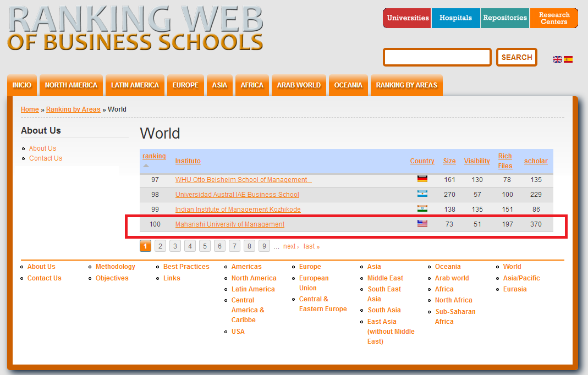Image resolution: width=588 pixels, height=375 pixels.
Task: Open Sub-Saharan Africa footer link
Action: (455, 317)
